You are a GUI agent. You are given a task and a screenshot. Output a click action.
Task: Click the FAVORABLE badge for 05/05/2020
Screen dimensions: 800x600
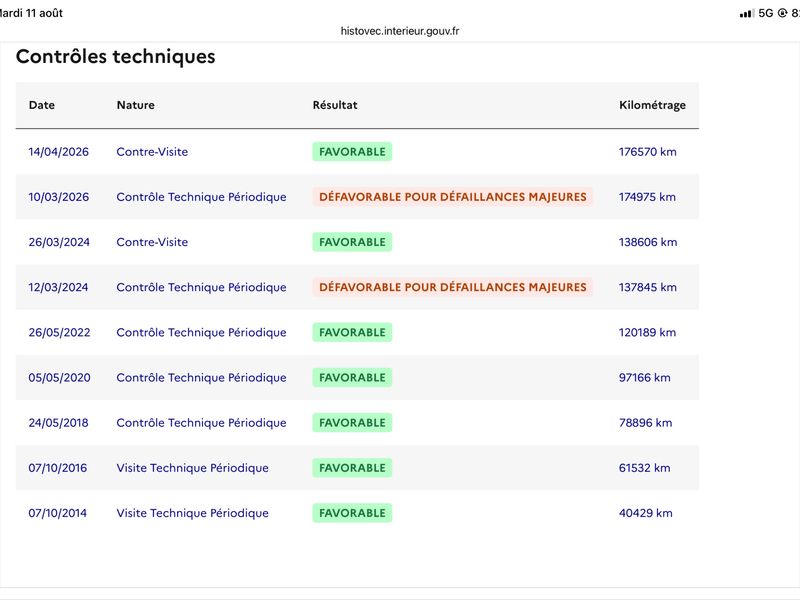[x=352, y=378]
